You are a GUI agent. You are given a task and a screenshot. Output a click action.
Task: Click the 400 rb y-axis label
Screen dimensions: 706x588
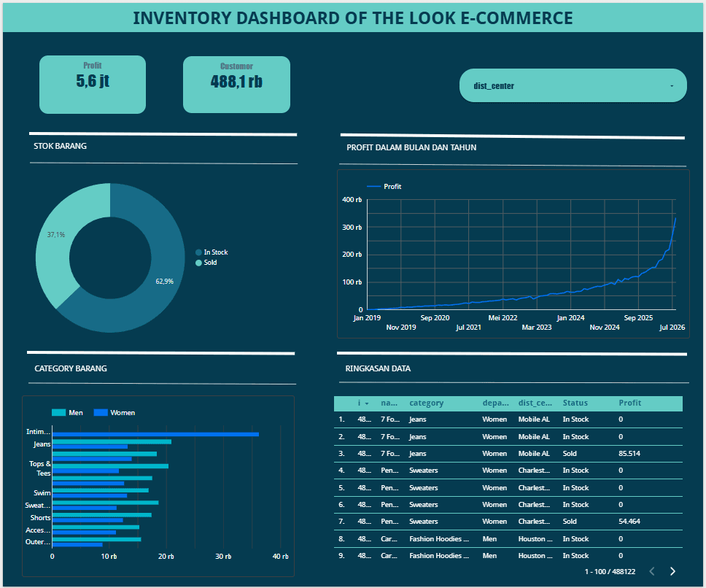pos(352,199)
